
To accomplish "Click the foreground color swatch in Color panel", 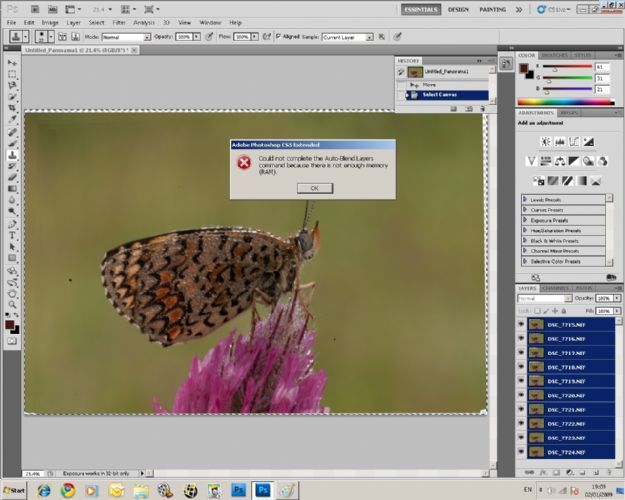I will click(524, 68).
